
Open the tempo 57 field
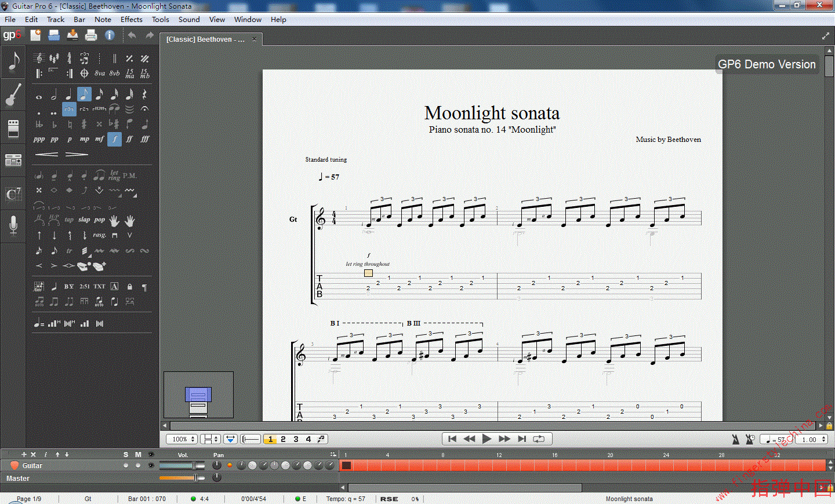[x=776, y=440]
